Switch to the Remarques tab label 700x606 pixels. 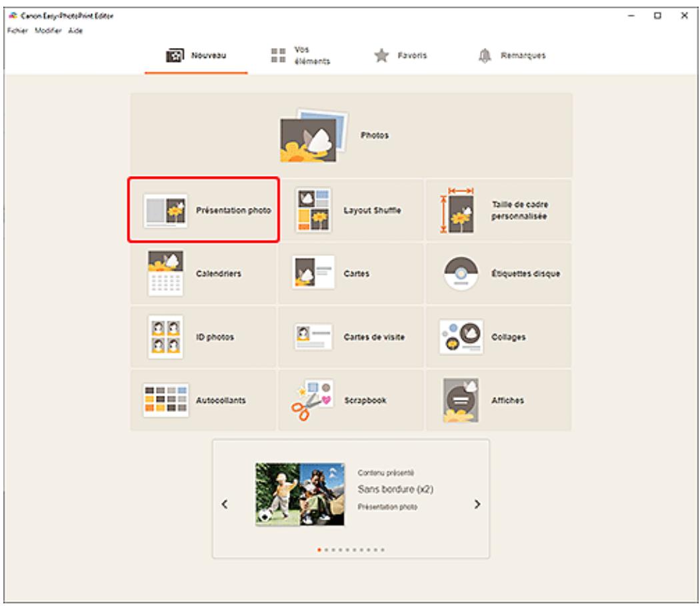(x=523, y=55)
